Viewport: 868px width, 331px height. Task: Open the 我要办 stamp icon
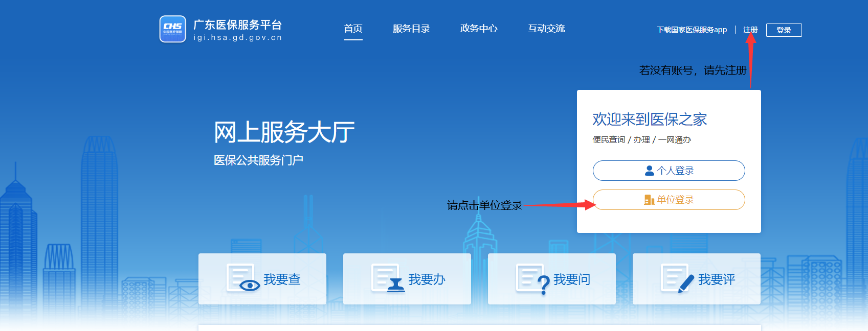[387, 278]
